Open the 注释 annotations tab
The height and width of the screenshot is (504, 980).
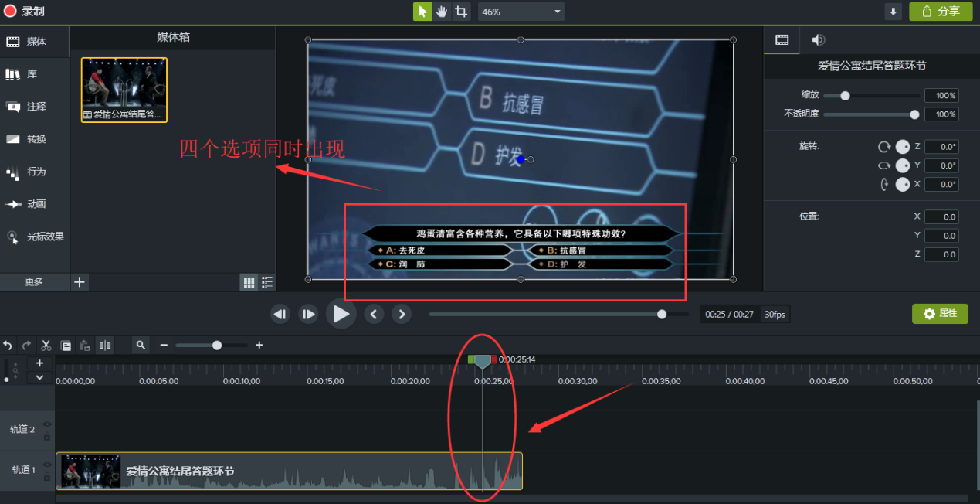click(35, 106)
